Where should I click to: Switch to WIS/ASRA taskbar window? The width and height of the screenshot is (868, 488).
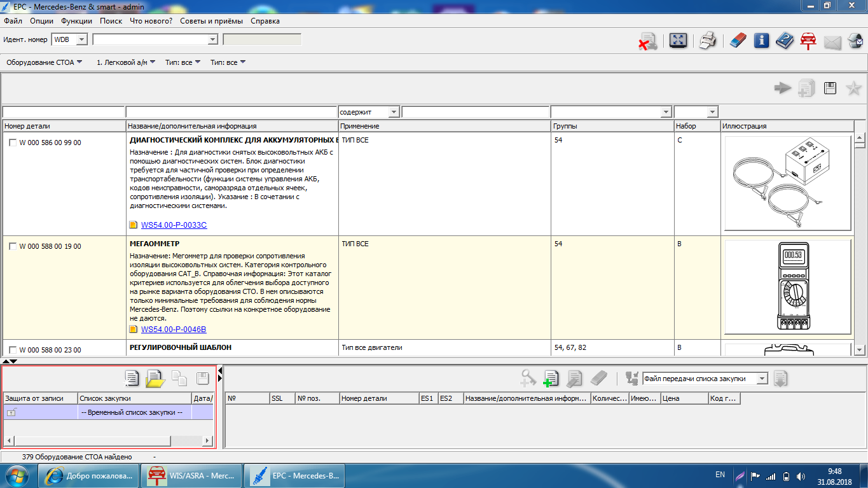click(192, 475)
